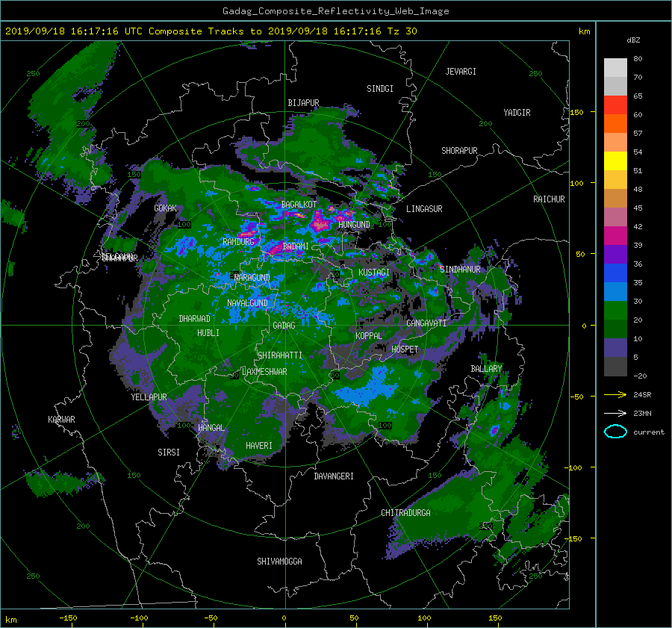Click the dBZ legend heading

pos(633,40)
